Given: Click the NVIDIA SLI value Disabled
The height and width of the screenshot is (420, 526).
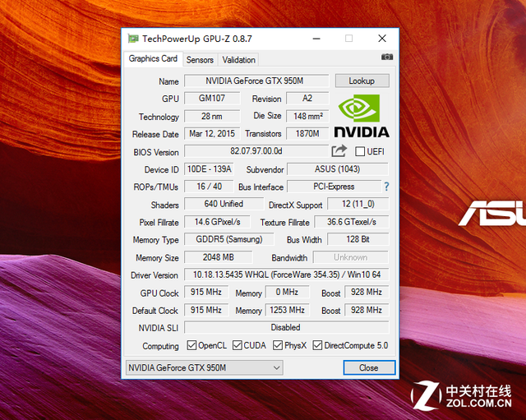Looking at the screenshot, I should pyautogui.click(x=287, y=327).
